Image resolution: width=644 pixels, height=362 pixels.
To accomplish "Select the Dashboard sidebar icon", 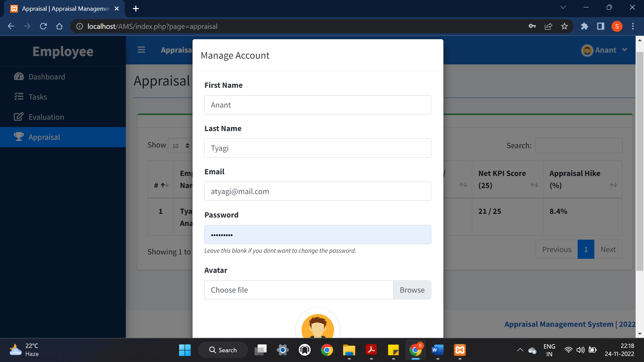I will tap(19, 76).
